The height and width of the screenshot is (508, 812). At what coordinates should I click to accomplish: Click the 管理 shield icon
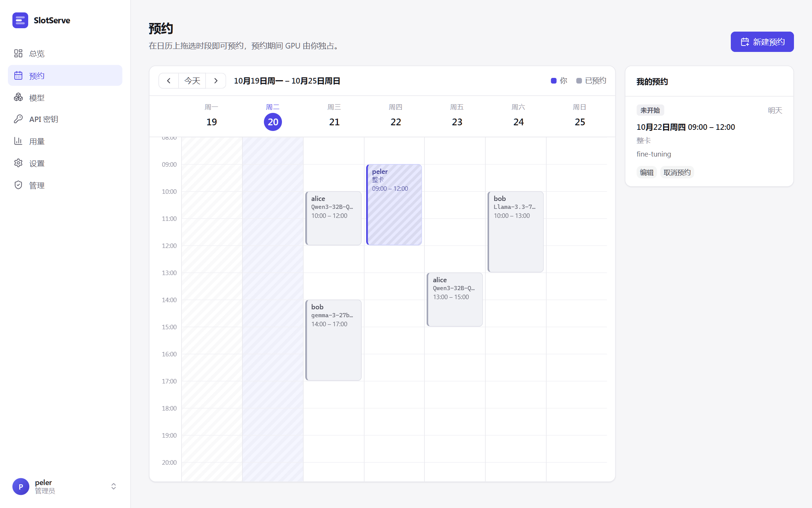18,185
